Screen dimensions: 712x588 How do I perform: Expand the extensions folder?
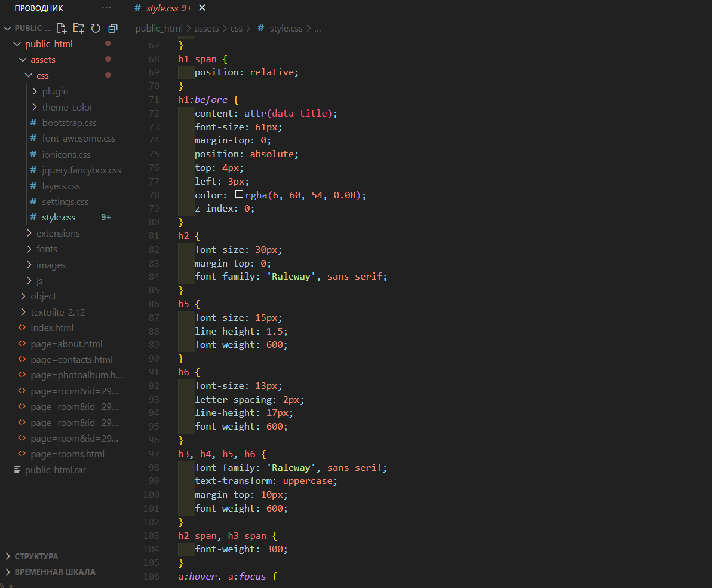pyautogui.click(x=29, y=233)
